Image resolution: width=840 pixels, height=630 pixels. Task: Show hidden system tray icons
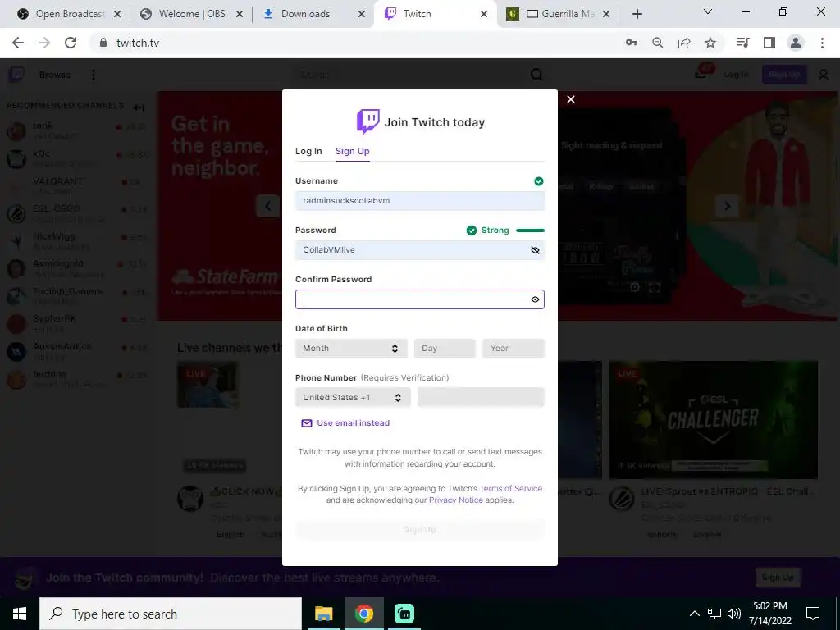click(x=694, y=614)
